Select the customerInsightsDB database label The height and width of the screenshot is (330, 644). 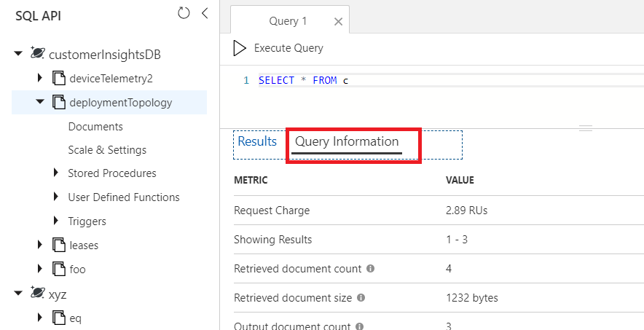[x=105, y=55]
